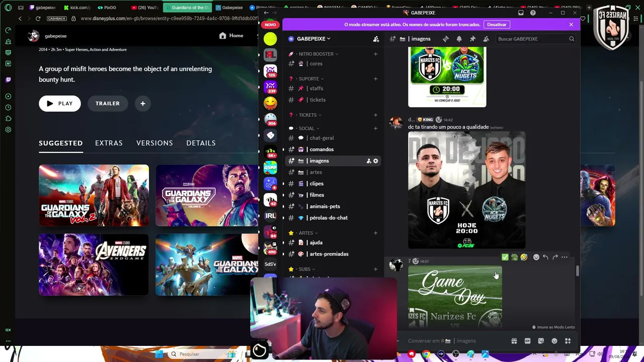
Task: Open the chat-geral channel
Action: click(x=333, y=138)
